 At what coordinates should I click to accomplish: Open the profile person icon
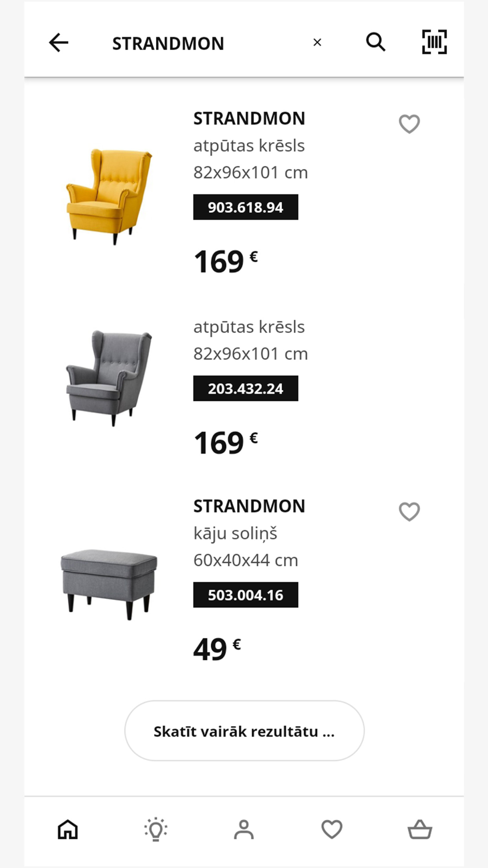pyautogui.click(x=244, y=829)
